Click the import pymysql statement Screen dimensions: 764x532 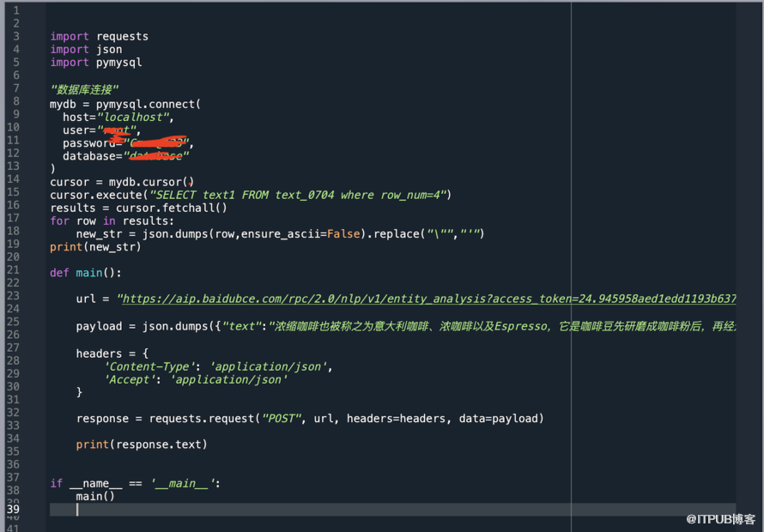[x=96, y=62]
